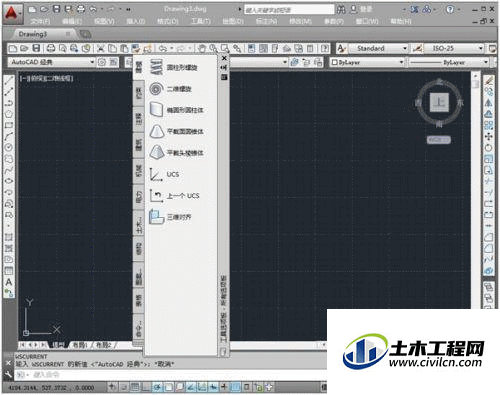Open the 视图(V) menu
This screenshot has width=500, height=395.
(x=104, y=21)
